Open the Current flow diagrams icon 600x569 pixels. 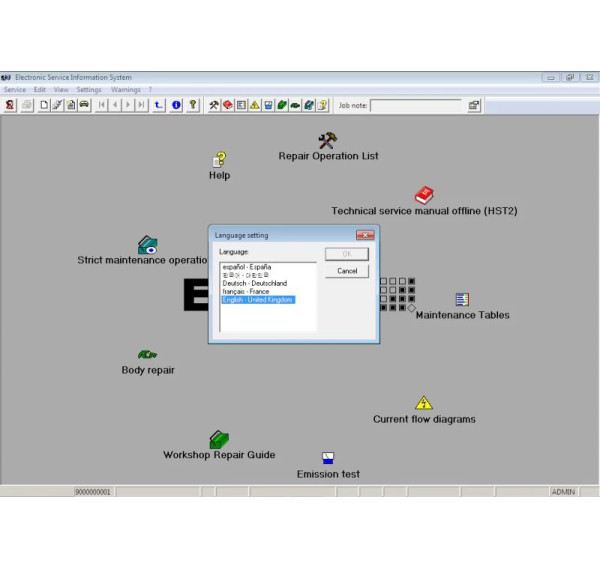click(x=424, y=403)
